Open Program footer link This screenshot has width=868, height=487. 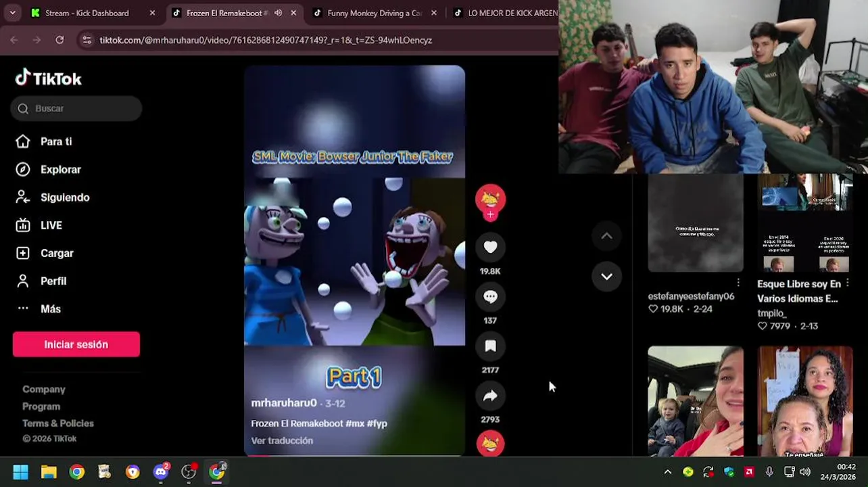point(41,406)
